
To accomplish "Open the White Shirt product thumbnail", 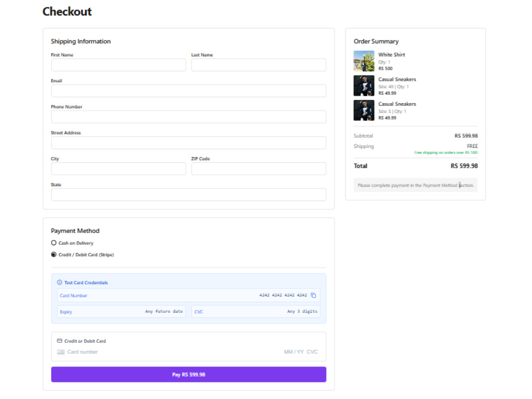I will point(364,61).
